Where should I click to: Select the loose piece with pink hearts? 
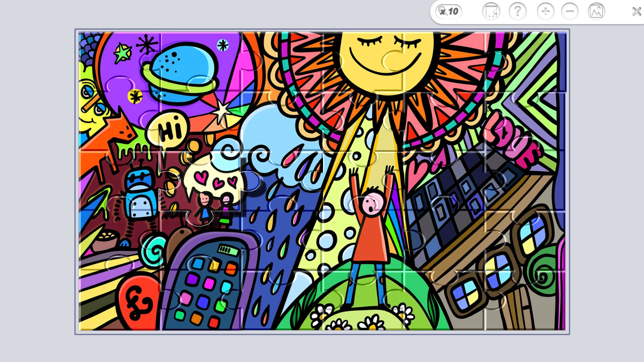215,183
